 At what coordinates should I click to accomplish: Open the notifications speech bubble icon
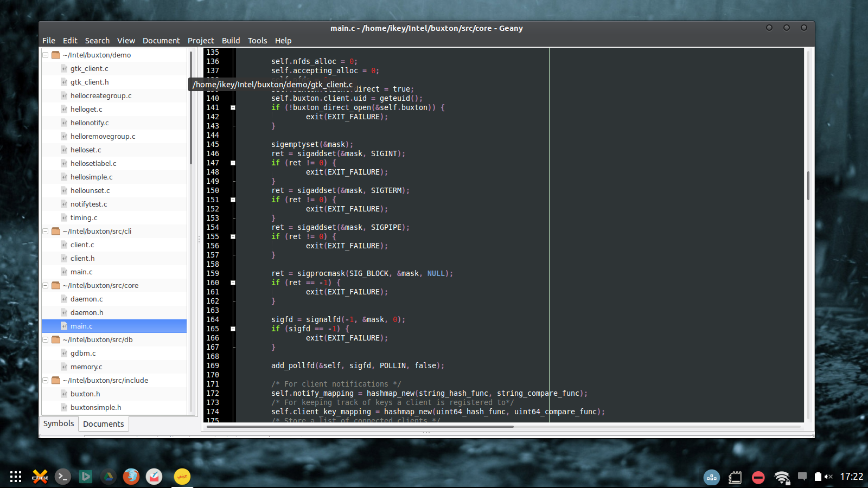[x=802, y=477]
